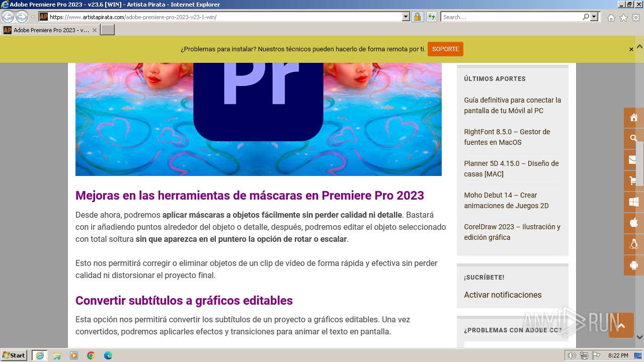This screenshot has height=362, width=644.
Task: Click the side Android robot icon
Action: coord(633,265)
